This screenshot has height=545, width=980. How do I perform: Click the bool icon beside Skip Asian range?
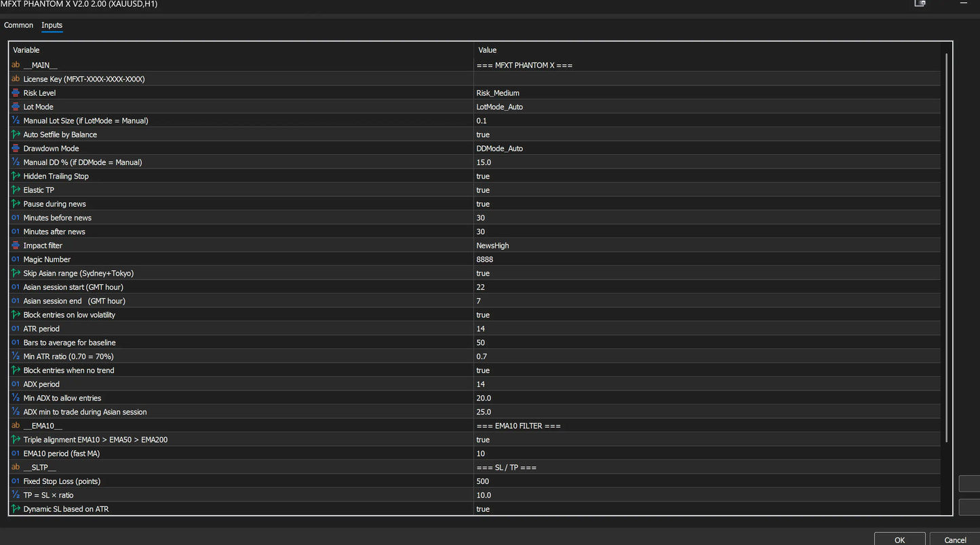16,274
